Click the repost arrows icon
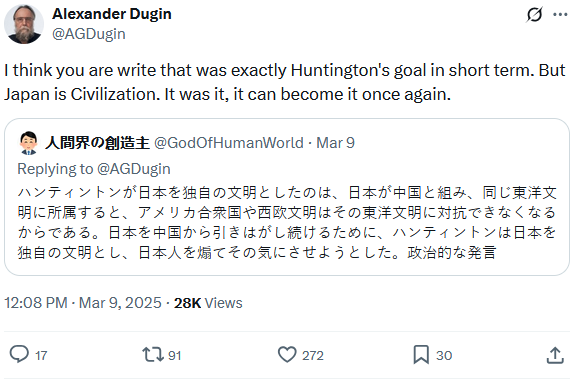This screenshot has width=578, height=386. click(x=153, y=355)
